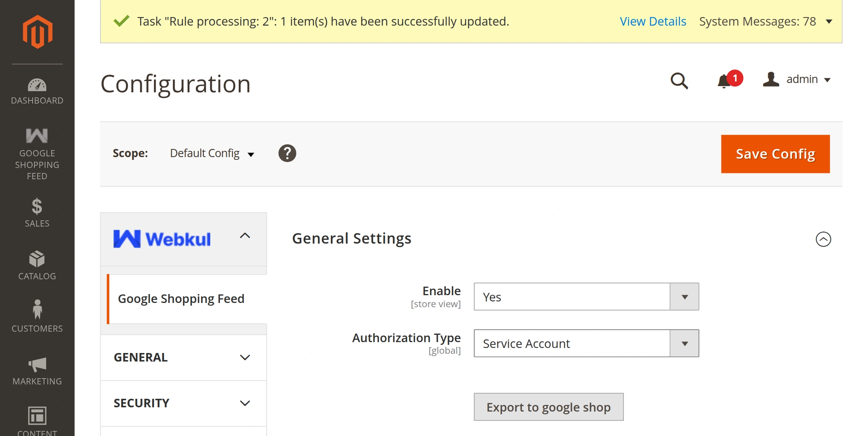The width and height of the screenshot is (868, 436).
Task: Select the Google Shopping Feed sidebar icon
Action: [37, 136]
